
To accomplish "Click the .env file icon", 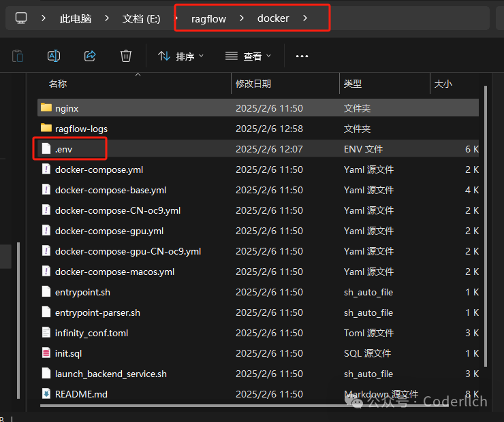I will click(x=46, y=148).
